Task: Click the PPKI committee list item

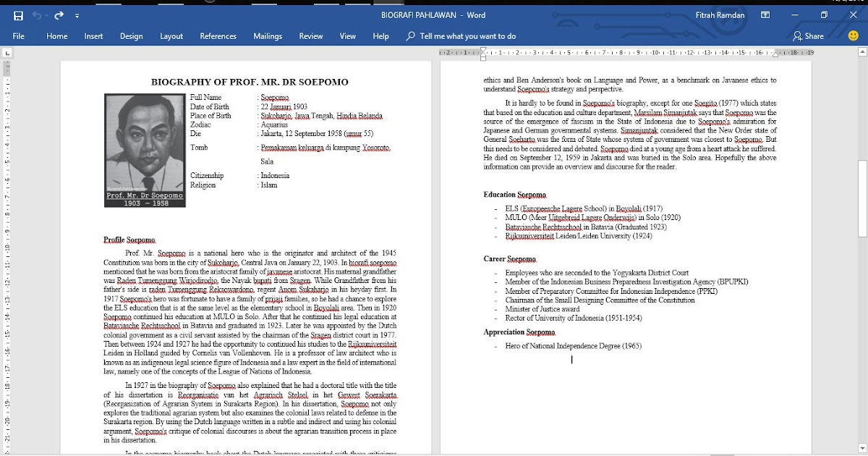Action: pos(612,291)
